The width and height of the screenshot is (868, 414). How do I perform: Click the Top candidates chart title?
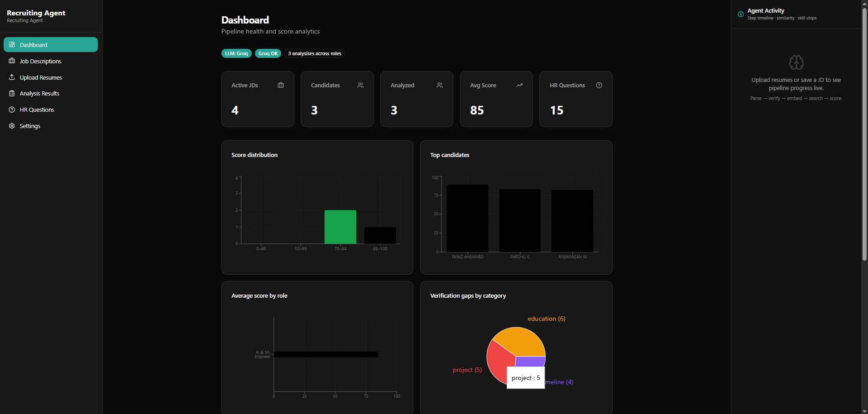click(x=450, y=155)
